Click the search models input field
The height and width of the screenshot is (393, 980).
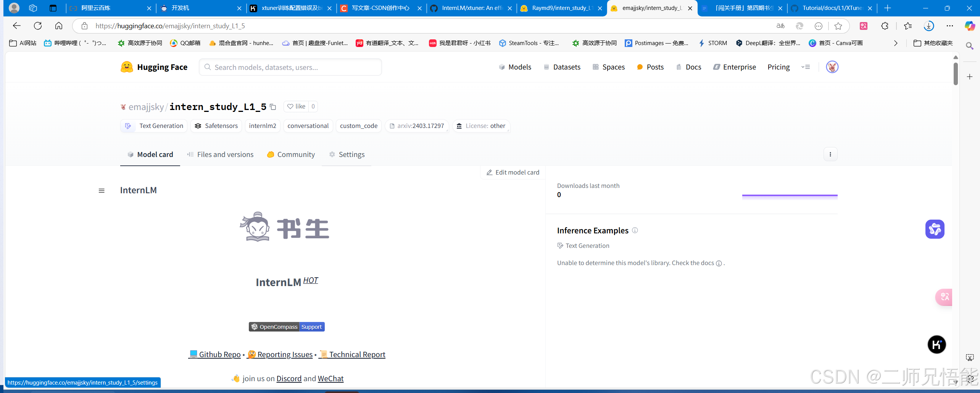coord(290,67)
